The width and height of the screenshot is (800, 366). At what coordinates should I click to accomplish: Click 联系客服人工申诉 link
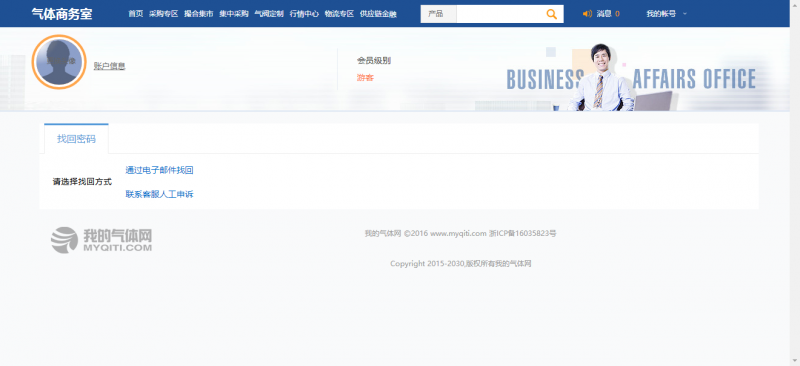tap(159, 194)
